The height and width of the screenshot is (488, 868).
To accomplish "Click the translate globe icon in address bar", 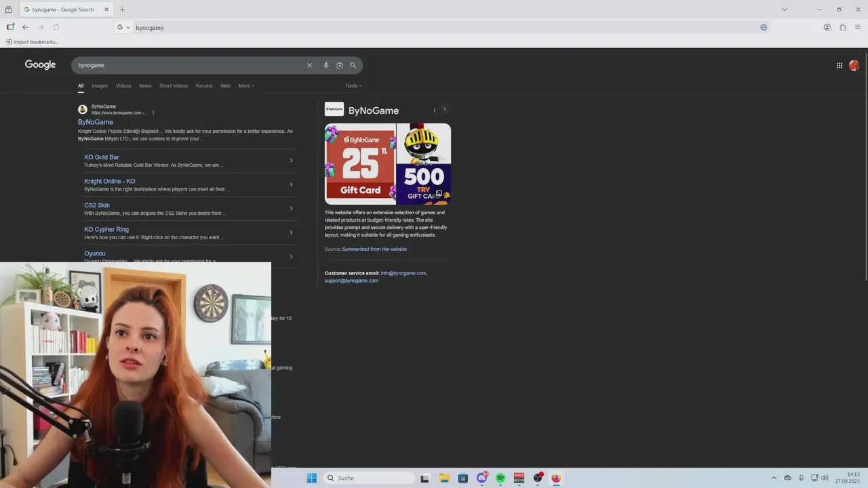I will (x=764, y=28).
